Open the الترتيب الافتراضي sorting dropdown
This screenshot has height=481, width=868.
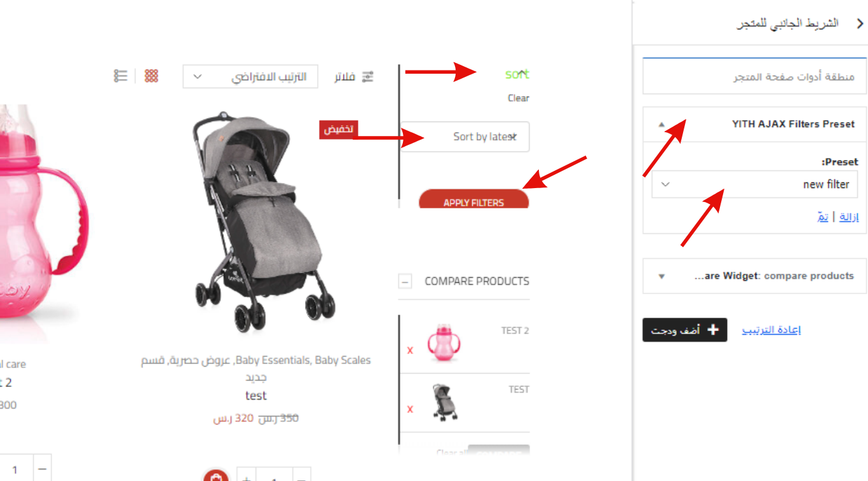coord(250,77)
